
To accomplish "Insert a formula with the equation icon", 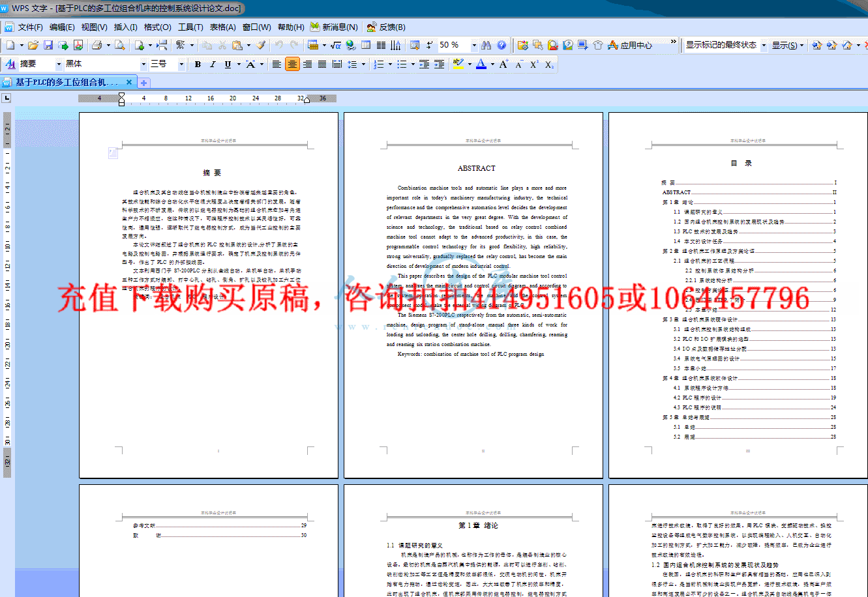I will point(336,45).
